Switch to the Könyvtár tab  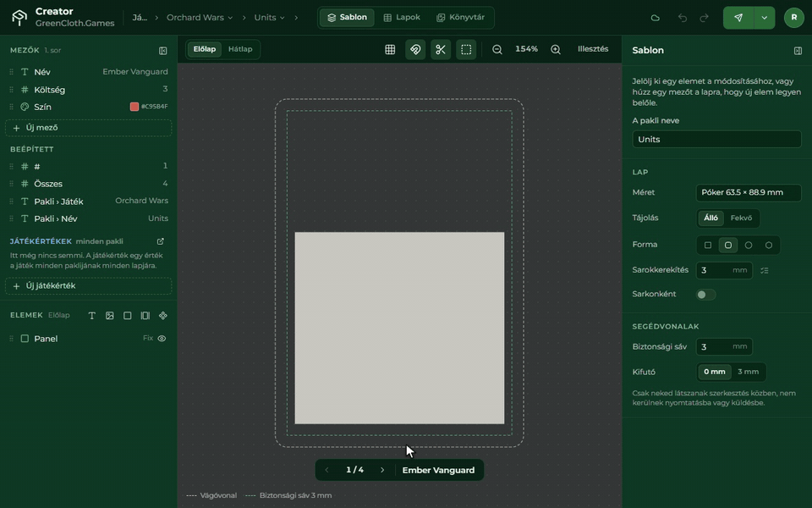pos(460,18)
